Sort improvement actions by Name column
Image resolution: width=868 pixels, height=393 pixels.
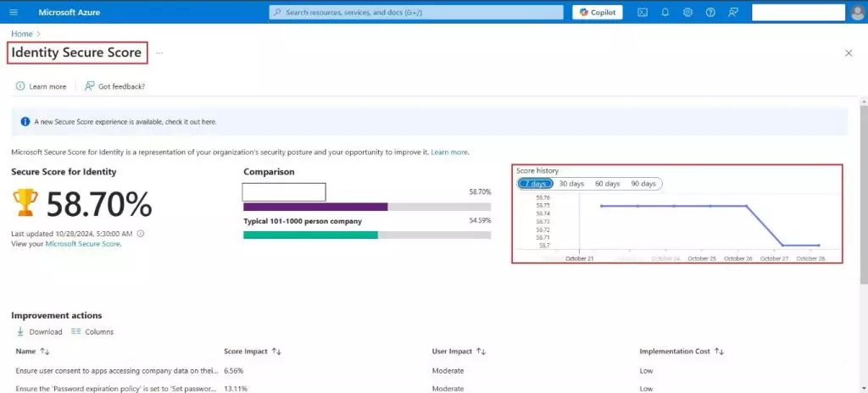tap(32, 351)
